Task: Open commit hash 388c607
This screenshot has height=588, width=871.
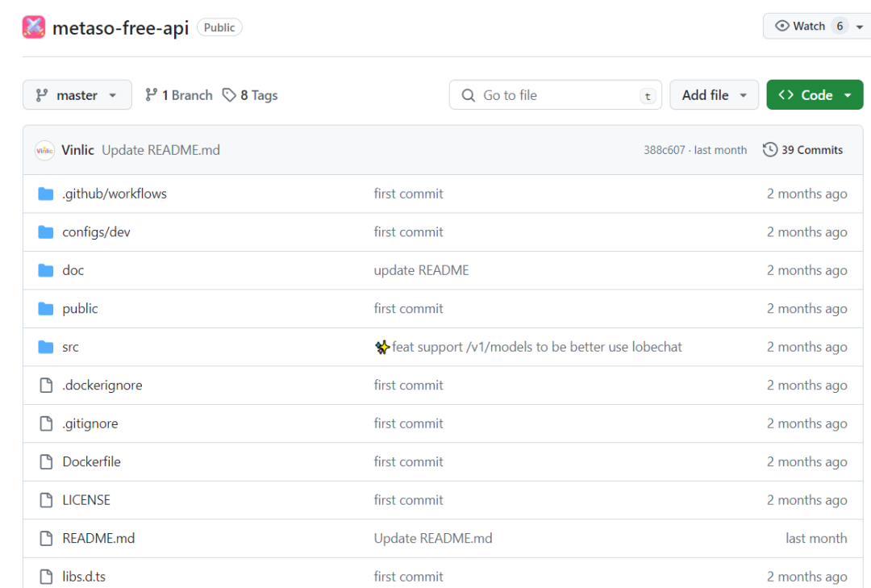Action: 665,150
